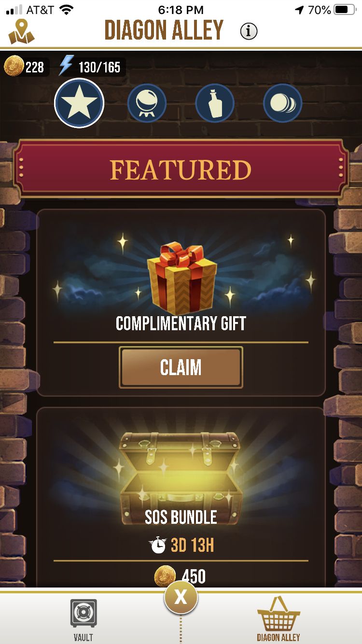This screenshot has width=362, height=644.
Task: Switch to the Diagon Alley basket tab
Action: pyautogui.click(x=278, y=618)
